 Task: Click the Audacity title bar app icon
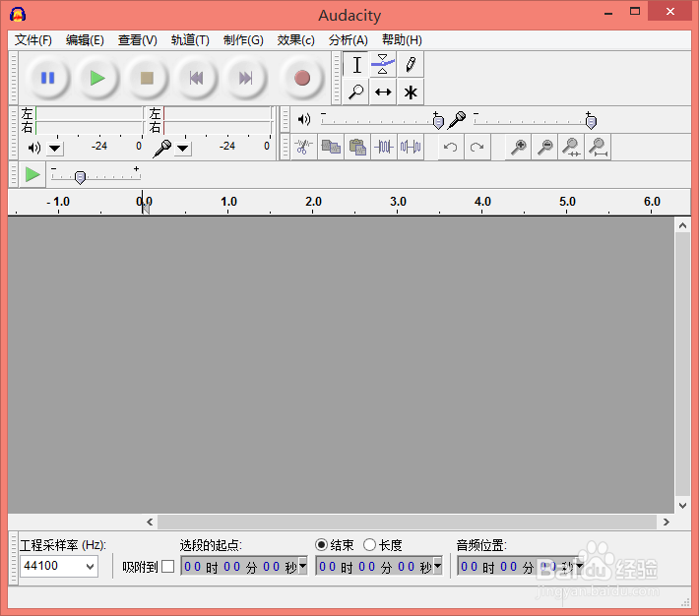pos(18,15)
